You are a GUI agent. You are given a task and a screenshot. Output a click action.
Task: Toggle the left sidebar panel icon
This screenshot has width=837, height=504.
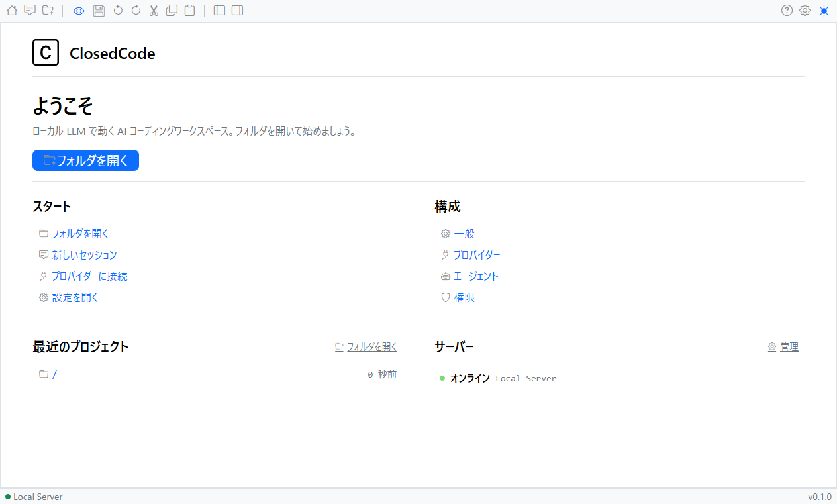pos(219,11)
